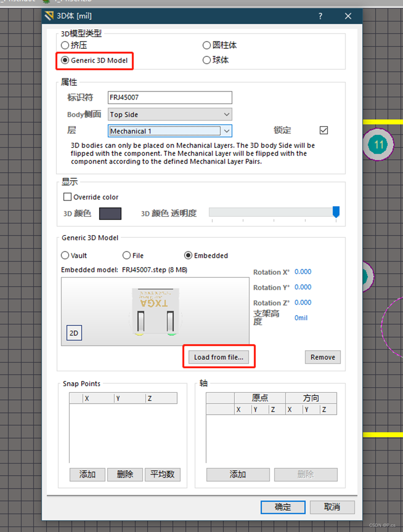Image resolution: width=403 pixels, height=532 pixels.
Task: Choose the 圆柱体 model type
Action: (206, 45)
